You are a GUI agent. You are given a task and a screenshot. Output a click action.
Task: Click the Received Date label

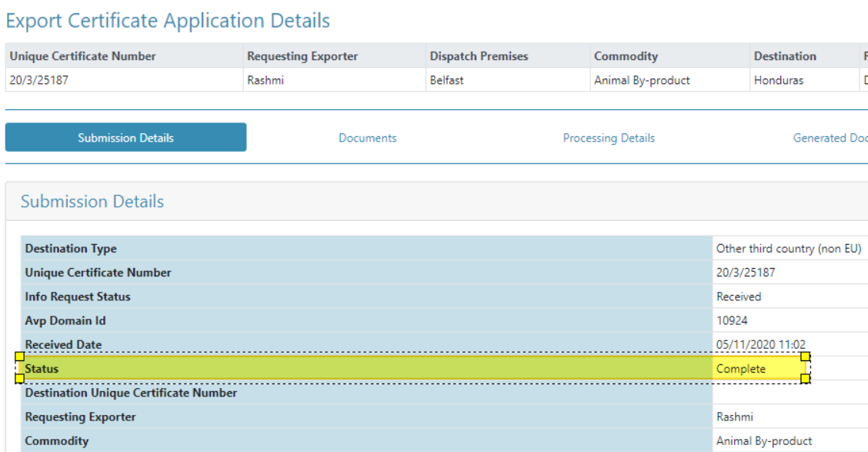click(x=63, y=344)
